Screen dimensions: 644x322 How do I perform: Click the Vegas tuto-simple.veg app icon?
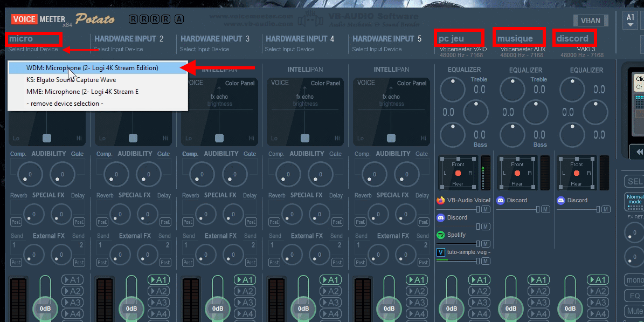pyautogui.click(x=440, y=252)
